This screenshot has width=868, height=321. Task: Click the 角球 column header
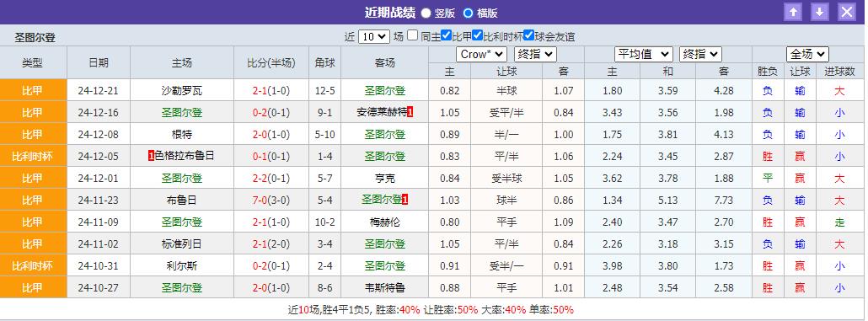[x=325, y=62]
